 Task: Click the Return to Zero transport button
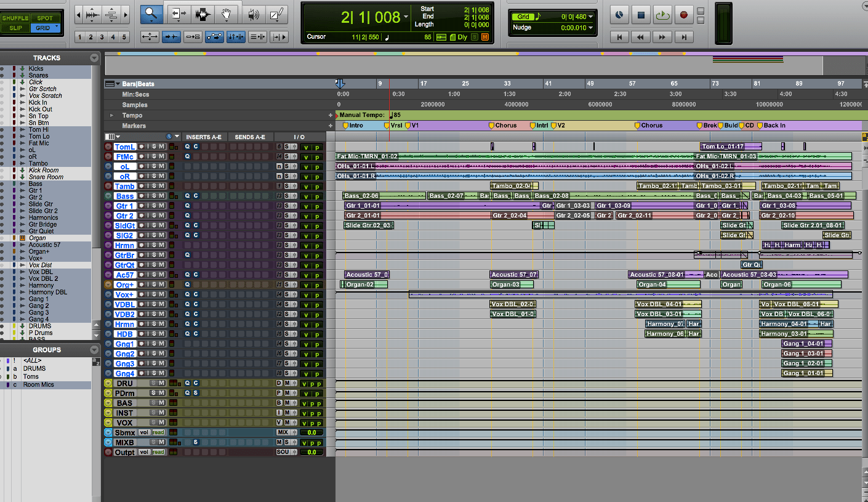point(619,37)
